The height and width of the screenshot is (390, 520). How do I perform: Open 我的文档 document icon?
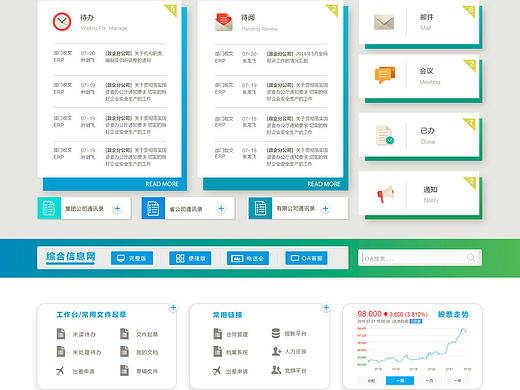124,351
